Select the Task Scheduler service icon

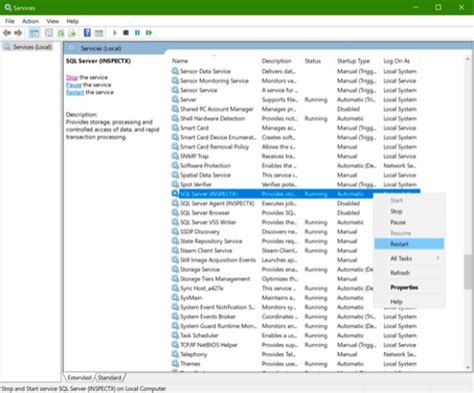(175, 335)
